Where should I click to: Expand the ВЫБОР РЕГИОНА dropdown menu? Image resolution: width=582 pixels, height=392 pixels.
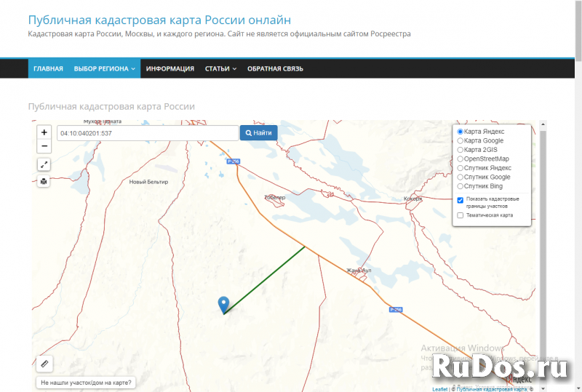[104, 68]
